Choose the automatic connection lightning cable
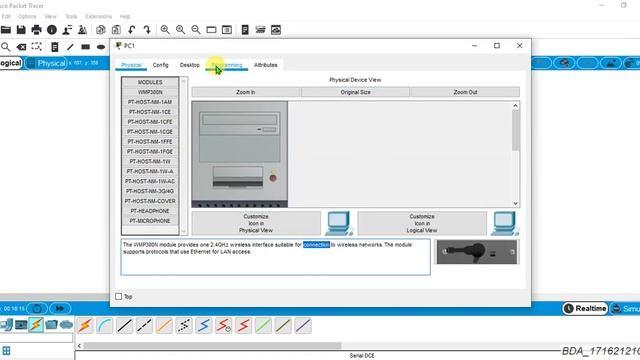The image size is (640, 360). 85,326
